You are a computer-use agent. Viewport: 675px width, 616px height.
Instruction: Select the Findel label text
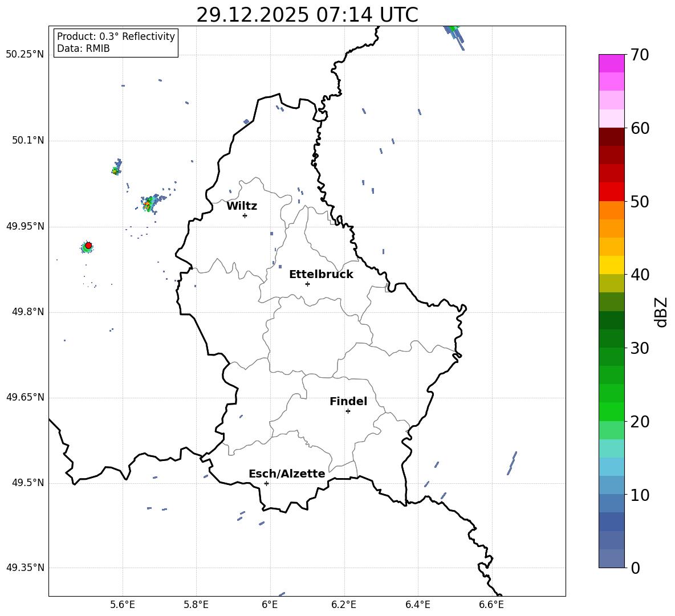click(x=348, y=401)
